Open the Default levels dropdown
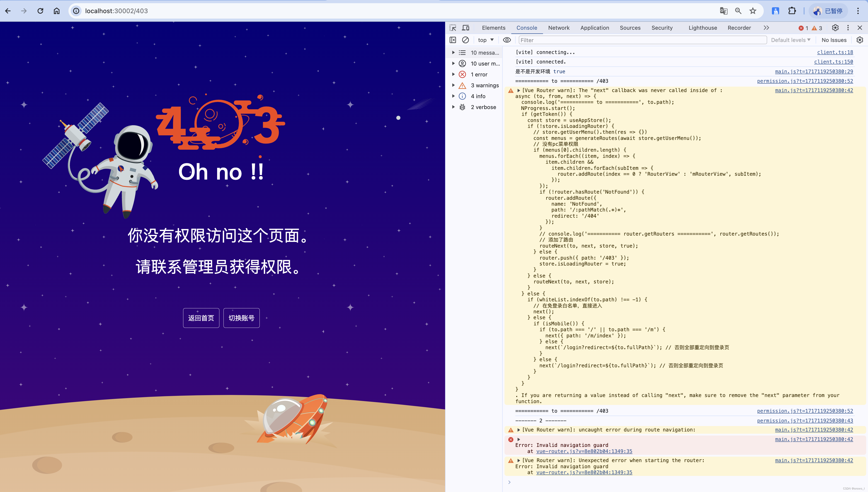This screenshot has width=868, height=492. tap(790, 40)
